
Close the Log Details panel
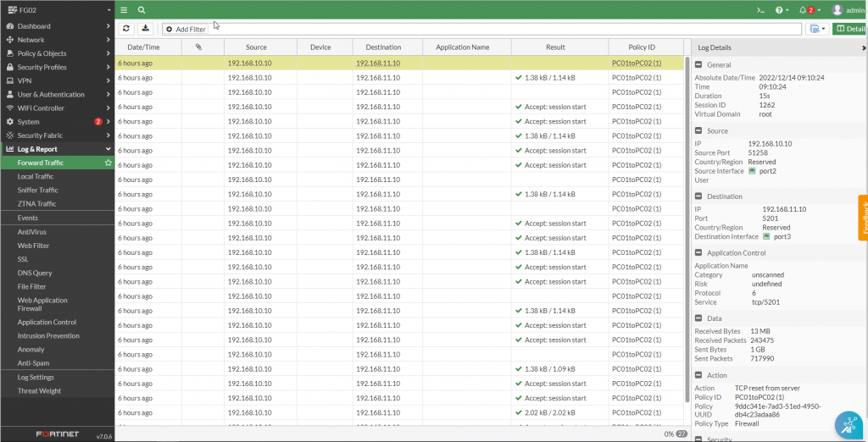coord(863,48)
